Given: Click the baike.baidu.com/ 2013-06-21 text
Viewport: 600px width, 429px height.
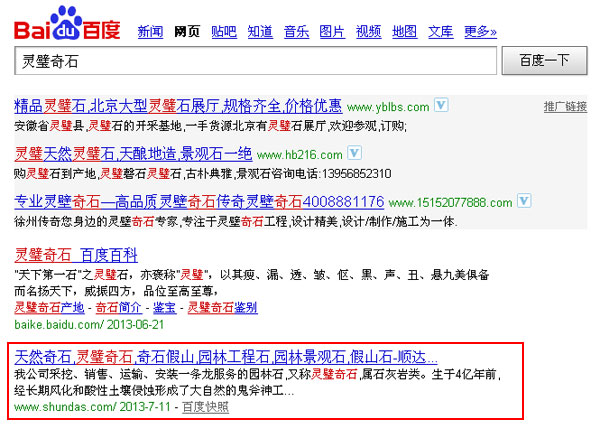Looking at the screenshot, I should pyautogui.click(x=89, y=325).
